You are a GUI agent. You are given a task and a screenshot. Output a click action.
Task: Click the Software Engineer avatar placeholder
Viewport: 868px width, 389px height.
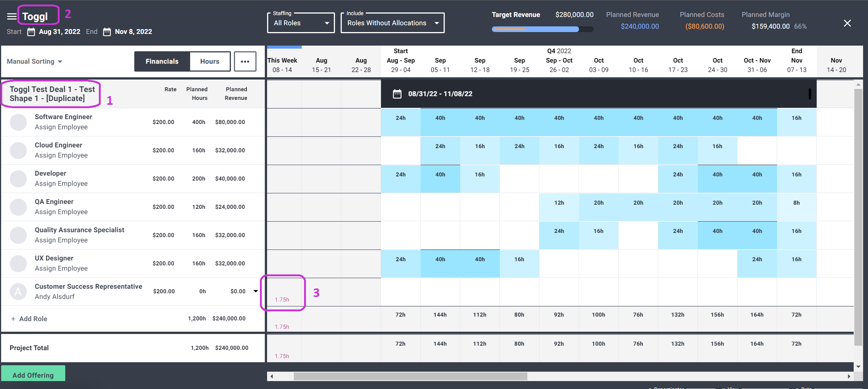click(18, 122)
